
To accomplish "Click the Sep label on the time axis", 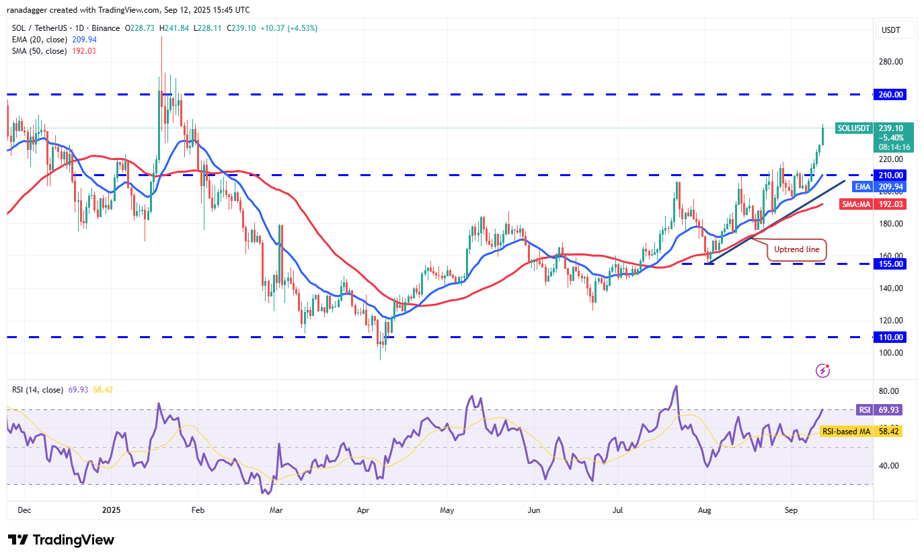I will (791, 510).
